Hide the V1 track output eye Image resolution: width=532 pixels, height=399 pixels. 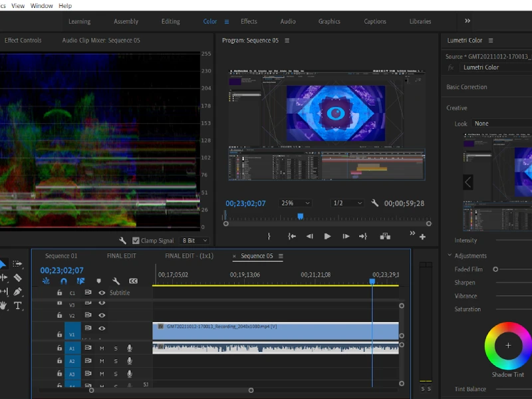(102, 329)
